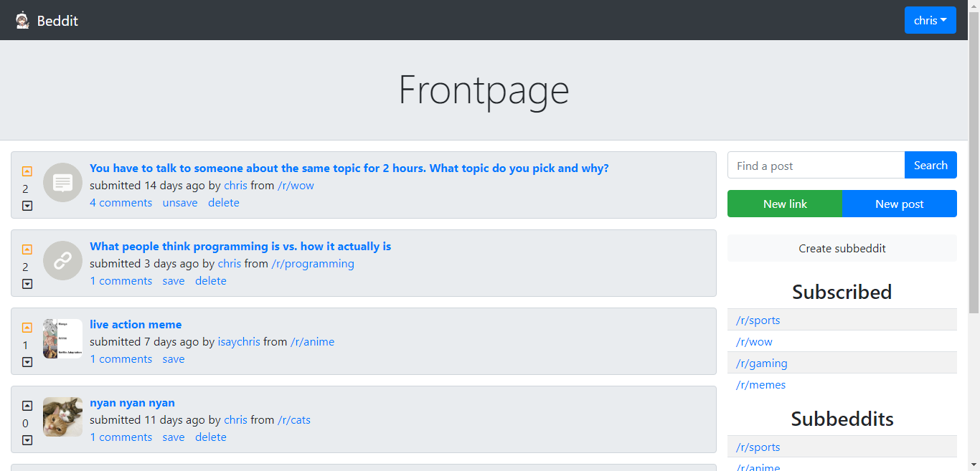
Task: Click the Beddit logo icon
Action: click(x=22, y=20)
